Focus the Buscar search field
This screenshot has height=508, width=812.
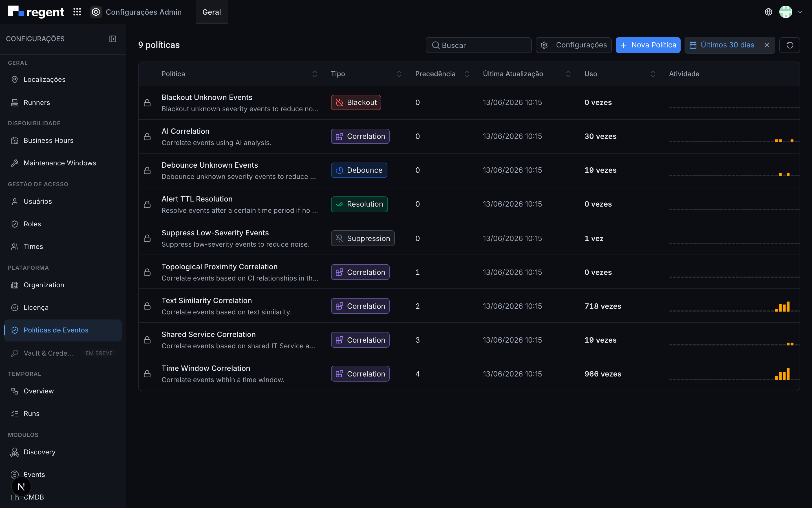pyautogui.click(x=478, y=45)
